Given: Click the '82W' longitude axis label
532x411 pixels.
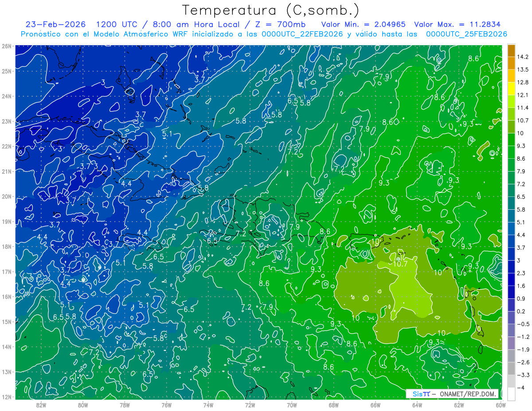Looking at the screenshot, I should tap(41, 404).
